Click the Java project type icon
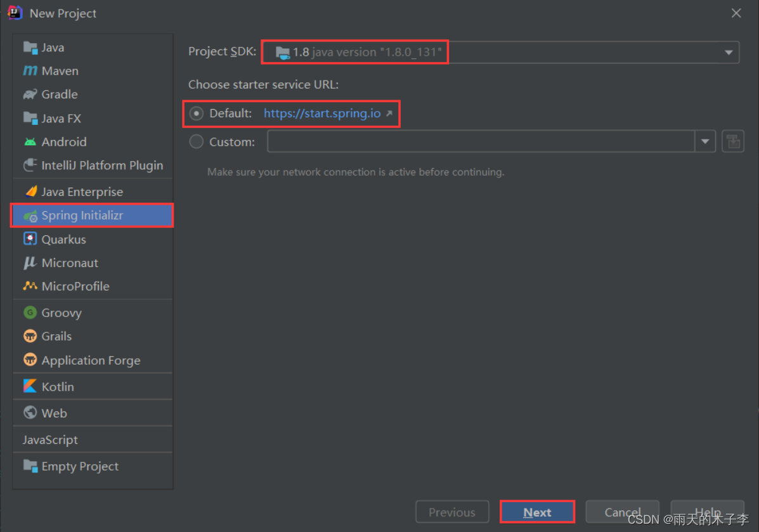 30,48
